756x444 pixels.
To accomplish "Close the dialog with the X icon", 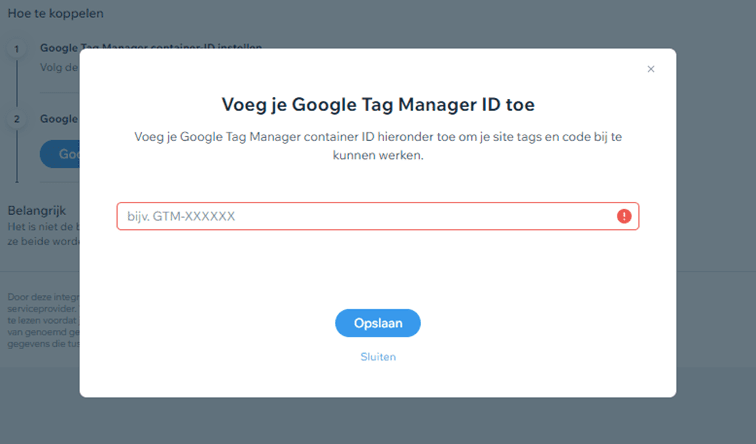I will pos(651,69).
